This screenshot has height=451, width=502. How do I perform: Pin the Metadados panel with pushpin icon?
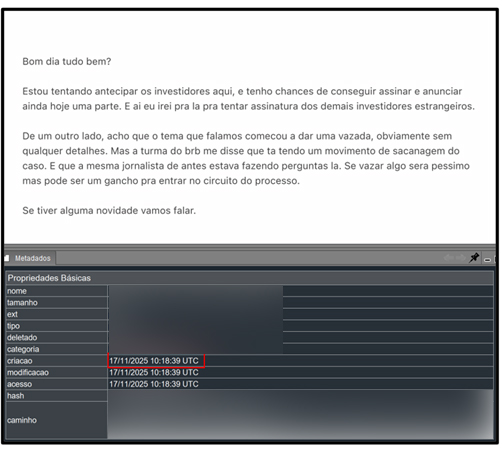(x=474, y=258)
